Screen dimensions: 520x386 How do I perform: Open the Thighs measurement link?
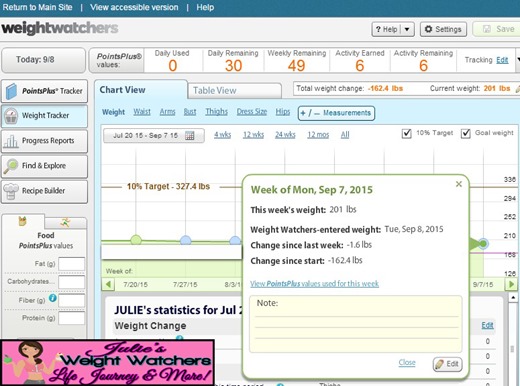(x=216, y=112)
